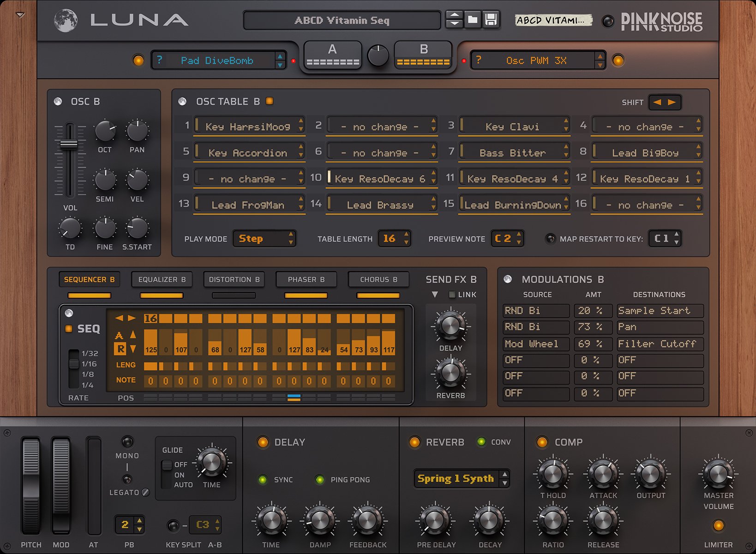Toggle LINK for the send effects
This screenshot has height=554, width=756.
coord(452,295)
